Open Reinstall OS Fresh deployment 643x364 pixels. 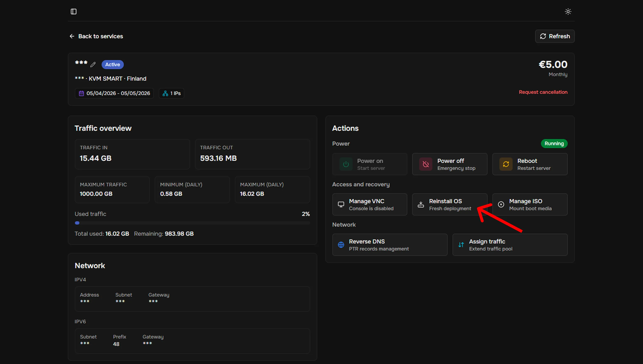tap(449, 204)
